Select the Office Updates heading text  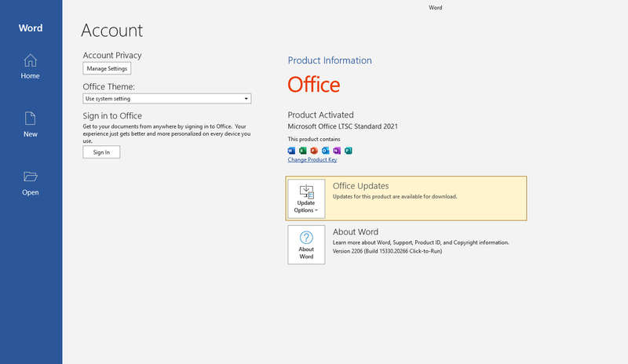361,186
